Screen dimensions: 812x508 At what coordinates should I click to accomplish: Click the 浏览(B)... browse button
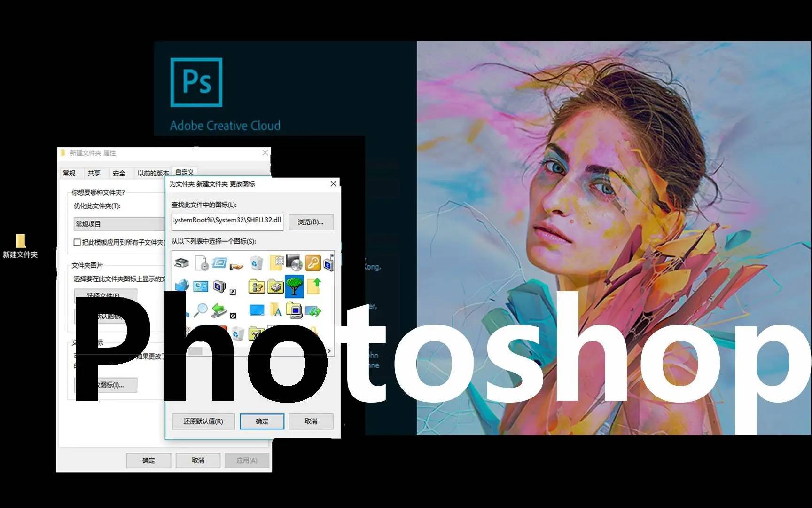click(311, 222)
